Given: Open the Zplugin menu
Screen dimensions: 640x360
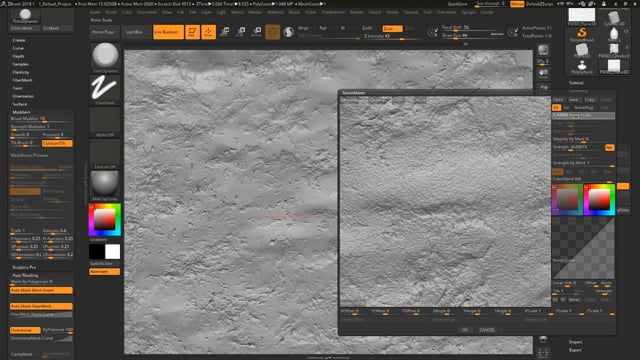Looking at the screenshot, I should (x=468, y=12).
